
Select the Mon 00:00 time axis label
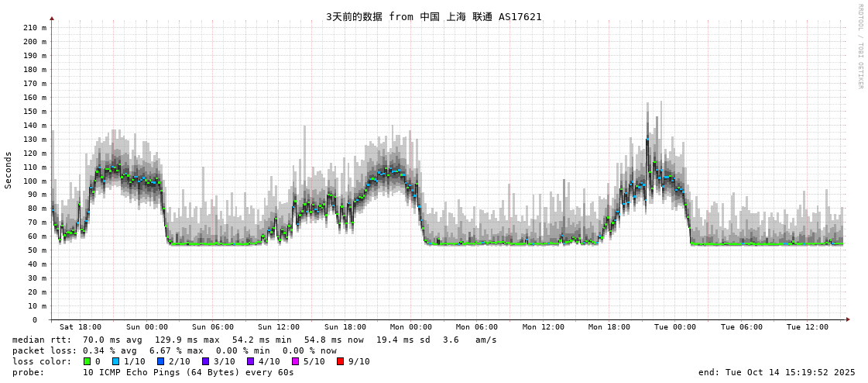(410, 327)
